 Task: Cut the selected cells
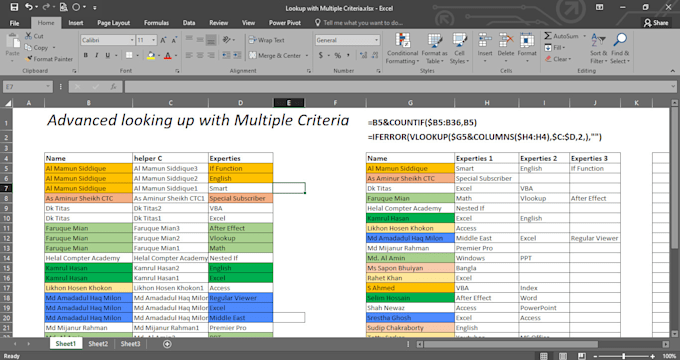[34, 36]
